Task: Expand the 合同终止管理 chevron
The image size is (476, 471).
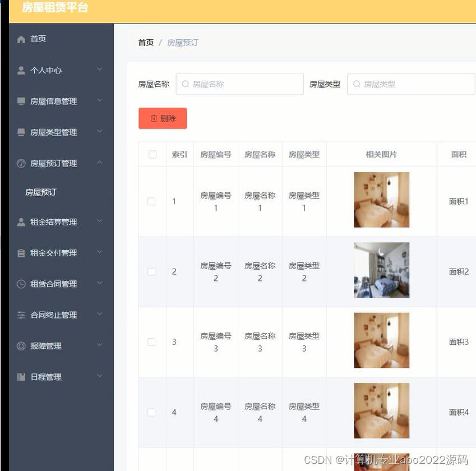Action: click(100, 313)
